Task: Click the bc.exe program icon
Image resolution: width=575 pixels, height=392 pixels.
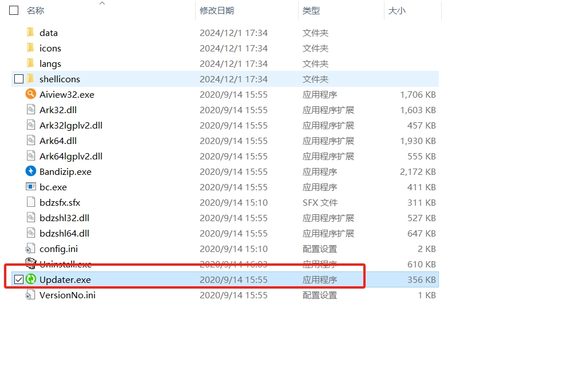Action: pos(31,186)
